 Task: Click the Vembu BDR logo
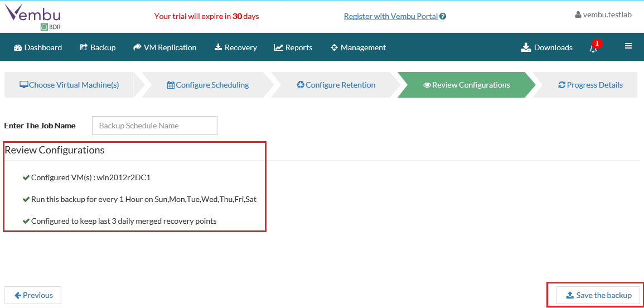click(x=33, y=17)
